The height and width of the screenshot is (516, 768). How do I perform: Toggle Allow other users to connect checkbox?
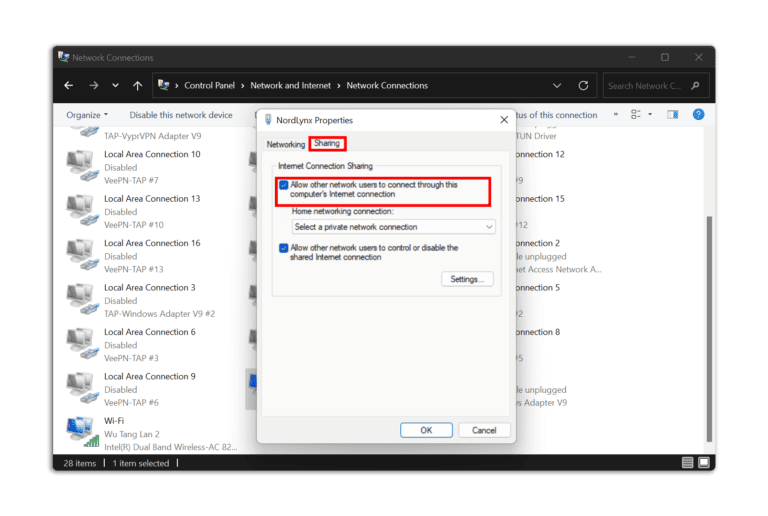pos(284,185)
